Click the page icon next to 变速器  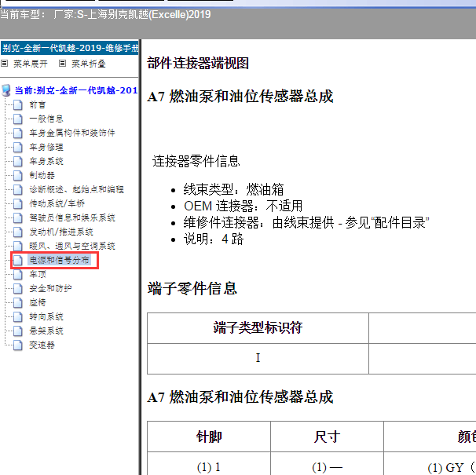(x=18, y=345)
